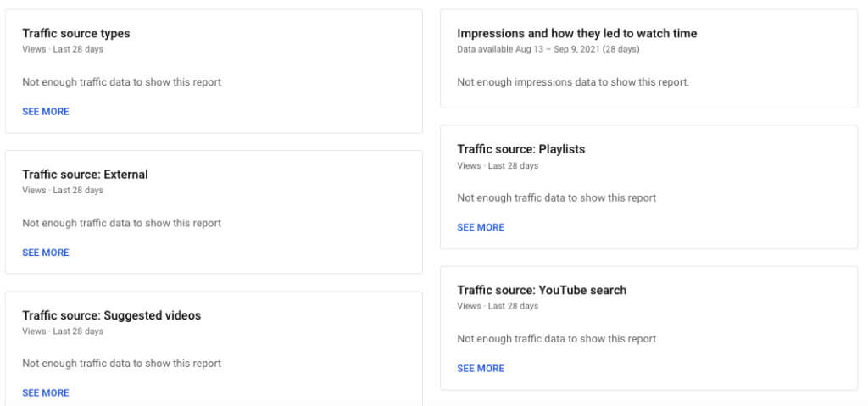This screenshot has height=406, width=868.
Task: Click 'Views · Last 28 days' under Traffic source types
Action: coord(63,49)
